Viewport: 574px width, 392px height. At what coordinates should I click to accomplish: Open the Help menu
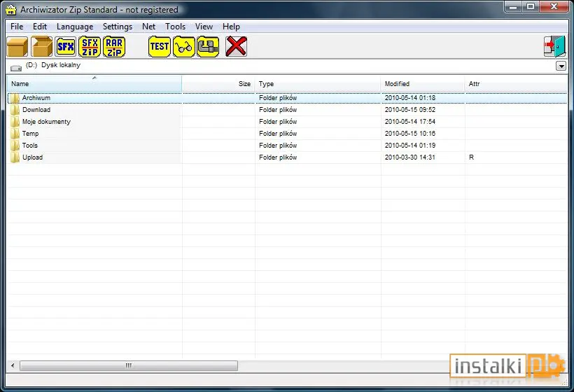tap(231, 27)
